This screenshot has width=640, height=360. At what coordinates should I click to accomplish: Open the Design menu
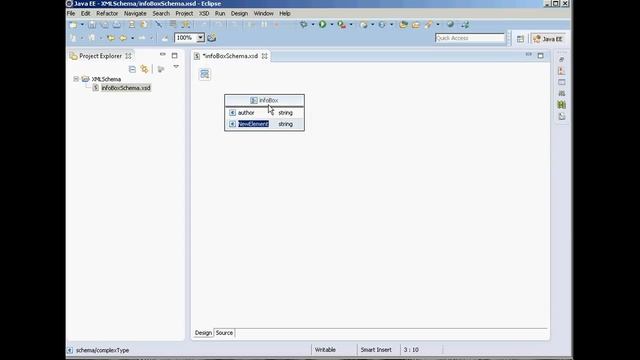pyautogui.click(x=239, y=13)
